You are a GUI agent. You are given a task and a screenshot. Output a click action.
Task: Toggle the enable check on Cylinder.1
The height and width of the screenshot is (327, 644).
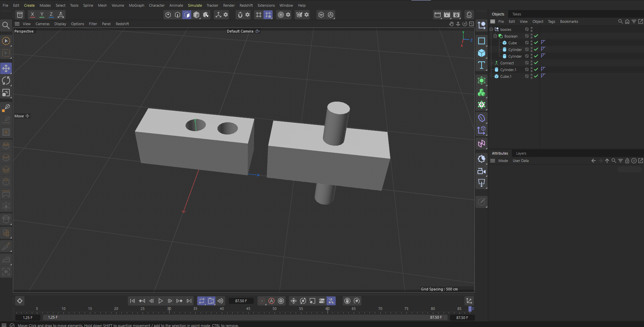tap(536, 69)
